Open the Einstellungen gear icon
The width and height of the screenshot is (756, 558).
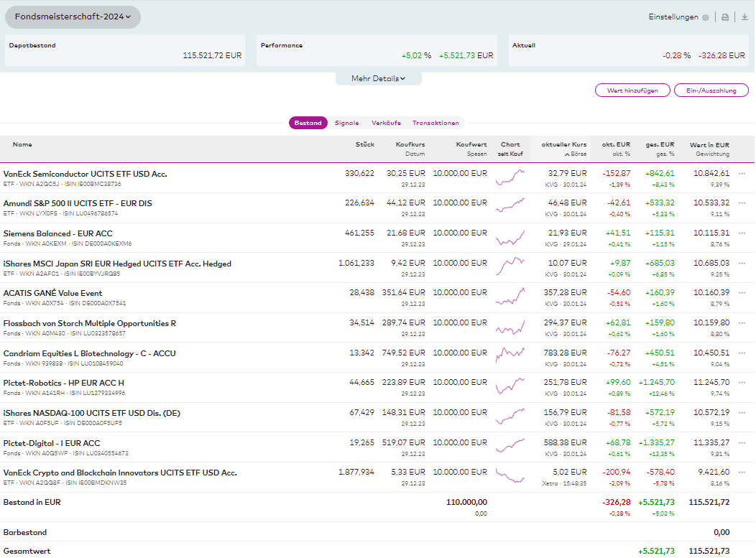coord(705,17)
